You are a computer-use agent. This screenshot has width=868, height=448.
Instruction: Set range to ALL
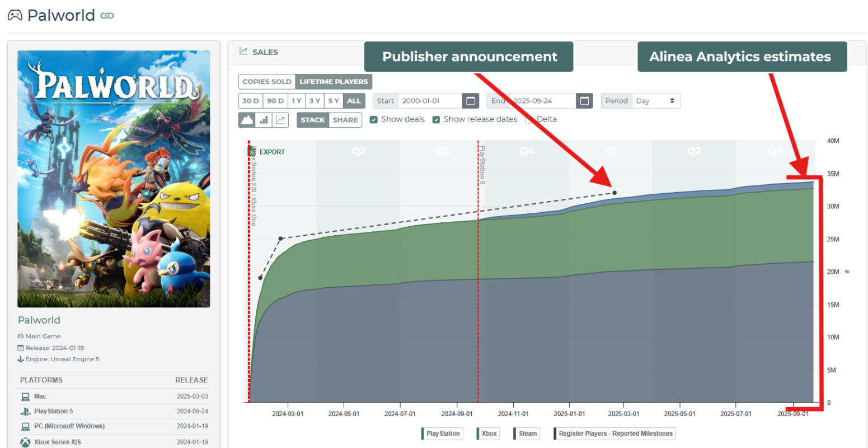(x=354, y=101)
